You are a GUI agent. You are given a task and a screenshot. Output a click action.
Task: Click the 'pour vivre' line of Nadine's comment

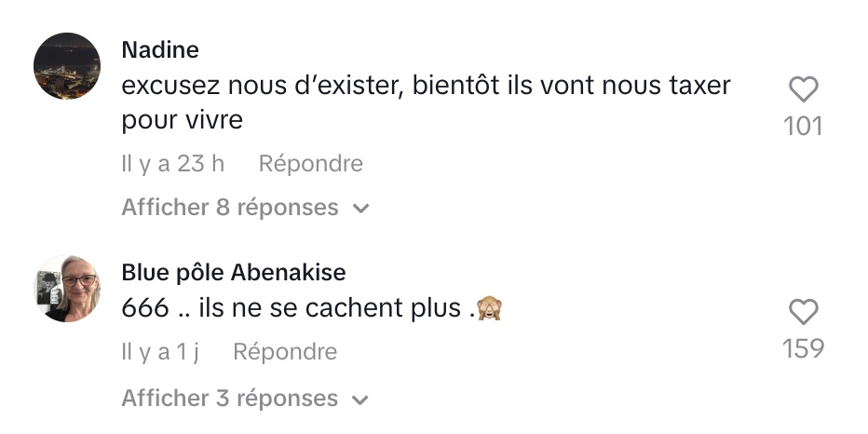pyautogui.click(x=183, y=121)
